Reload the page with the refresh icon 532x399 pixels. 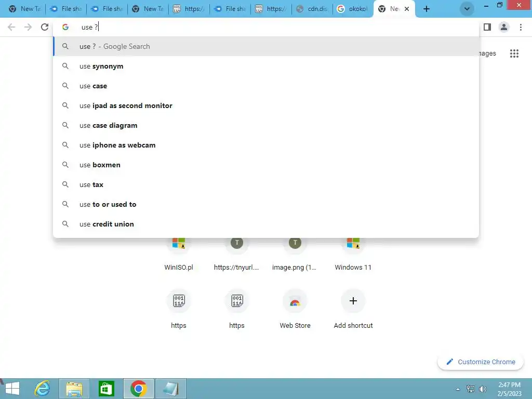(x=45, y=27)
